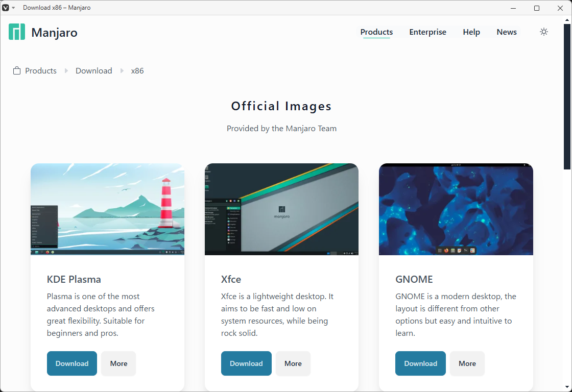Click the shopping bag icon in the breadcrumb
The image size is (572, 392).
(17, 71)
